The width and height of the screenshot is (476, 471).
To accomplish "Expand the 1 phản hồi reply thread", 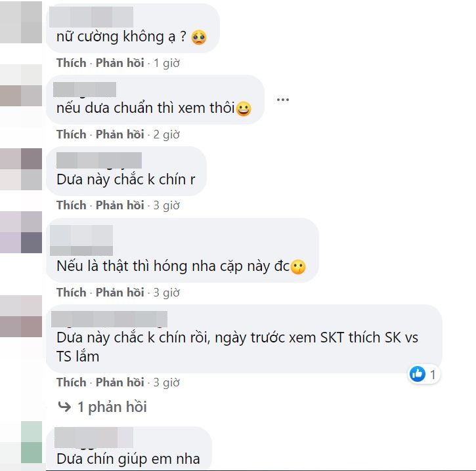I will click(112, 407).
